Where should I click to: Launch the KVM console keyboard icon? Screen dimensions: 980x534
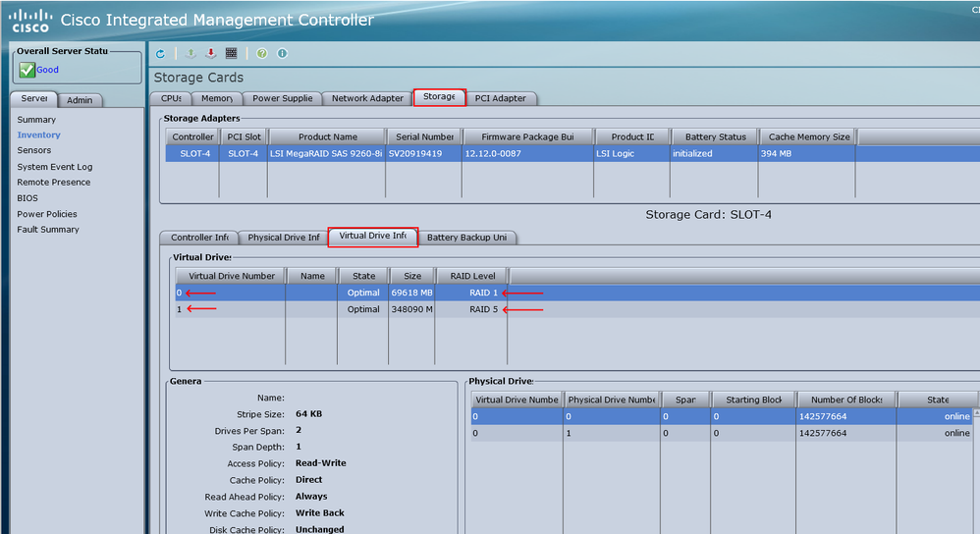pyautogui.click(x=231, y=54)
